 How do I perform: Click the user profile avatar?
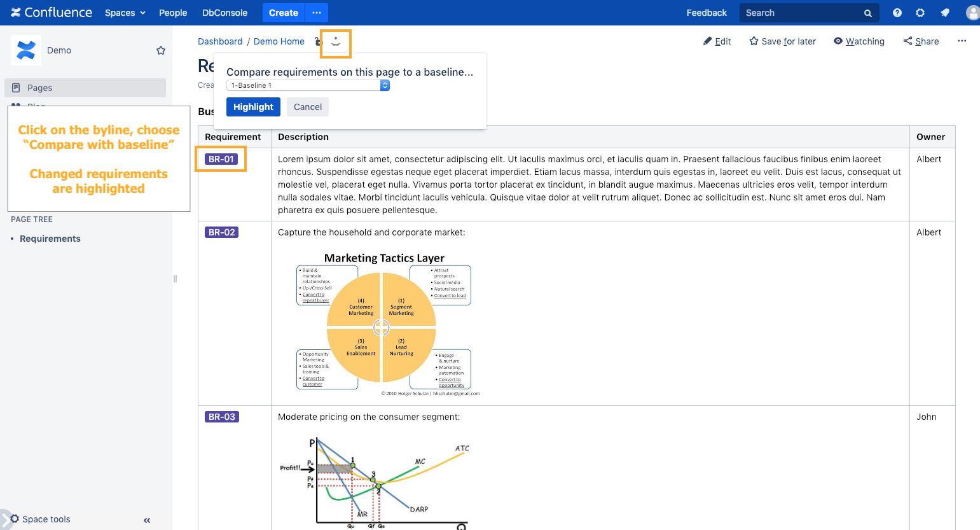point(972,13)
